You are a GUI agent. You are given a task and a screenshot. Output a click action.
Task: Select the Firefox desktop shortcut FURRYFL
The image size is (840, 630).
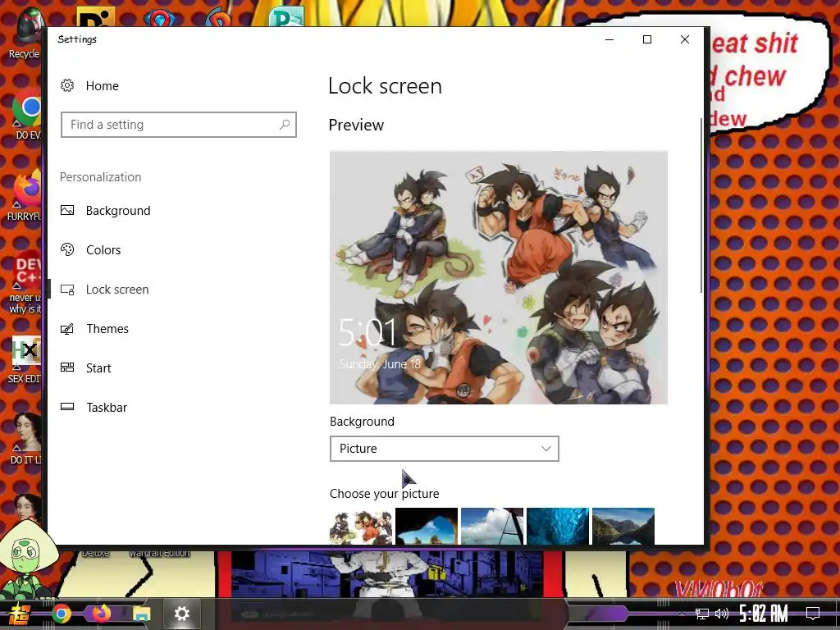[25, 196]
